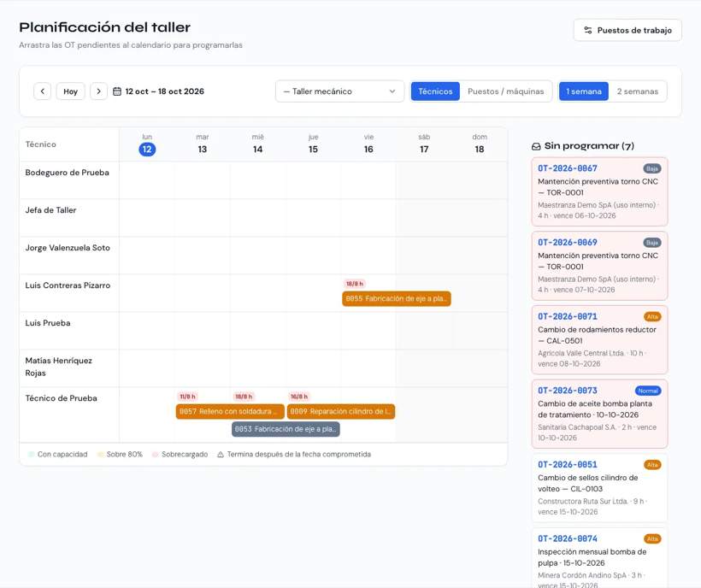Click the 16/8 h load badge
This screenshot has width=701, height=588.
299,397
